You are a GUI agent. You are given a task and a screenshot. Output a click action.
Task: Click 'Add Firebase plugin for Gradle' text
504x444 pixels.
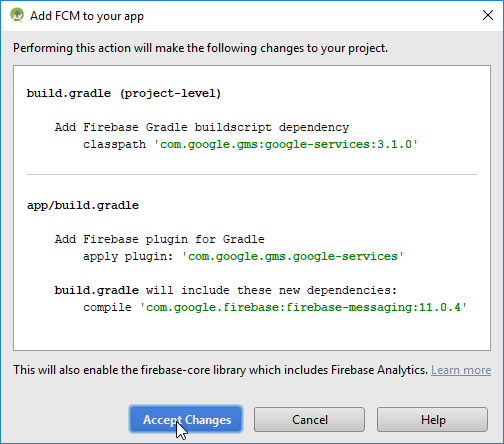(x=160, y=239)
